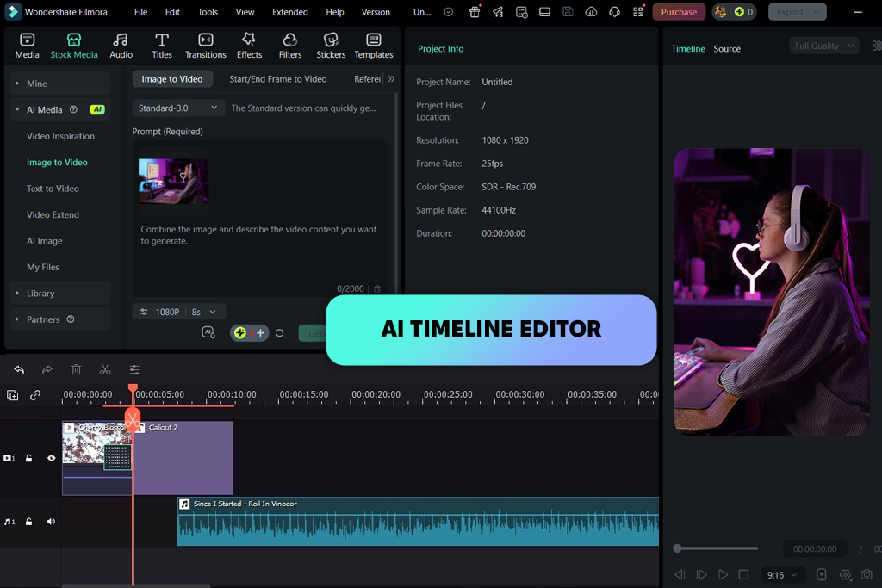Click the gift box icon
This screenshot has width=882, height=588.
point(475,12)
